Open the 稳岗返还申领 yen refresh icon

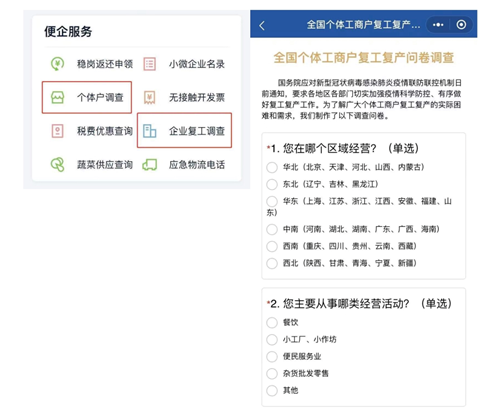pos(57,63)
